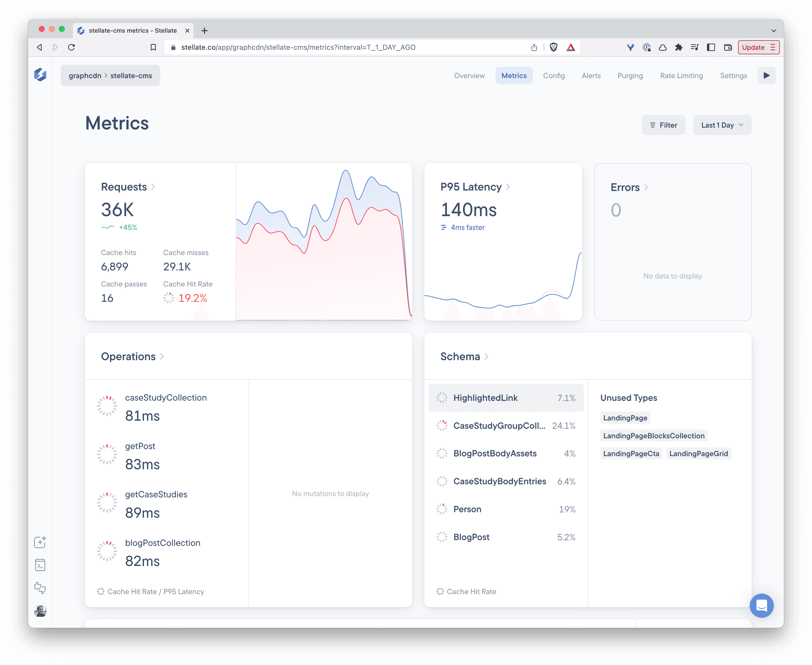Toggle the browser sidebar panel icon
This screenshot has width=812, height=665.
coord(711,47)
